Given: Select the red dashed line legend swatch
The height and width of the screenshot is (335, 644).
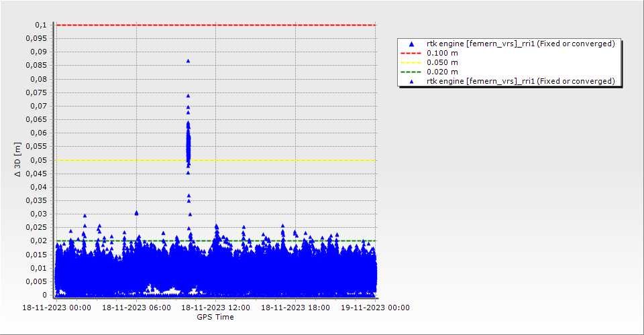Looking at the screenshot, I should pyautogui.click(x=412, y=53).
